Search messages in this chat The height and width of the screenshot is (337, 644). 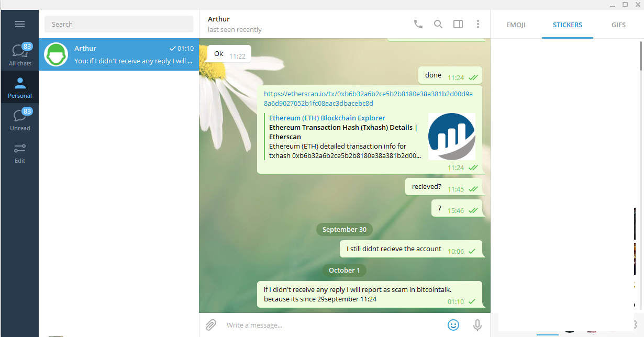click(x=438, y=24)
